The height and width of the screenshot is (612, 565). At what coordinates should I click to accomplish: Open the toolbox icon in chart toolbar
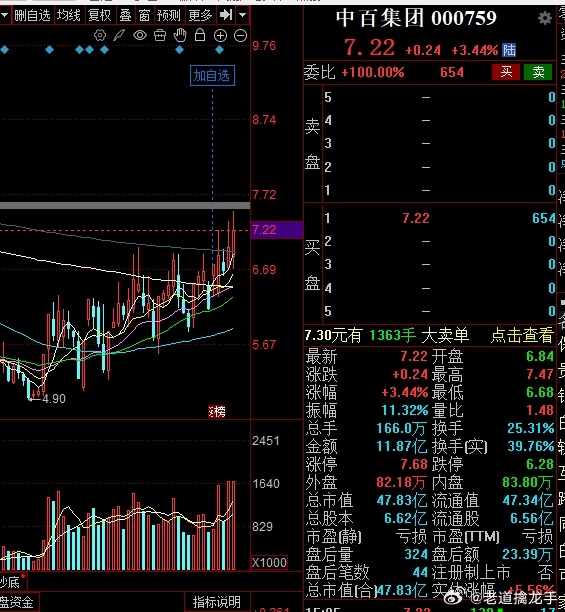[x=160, y=36]
